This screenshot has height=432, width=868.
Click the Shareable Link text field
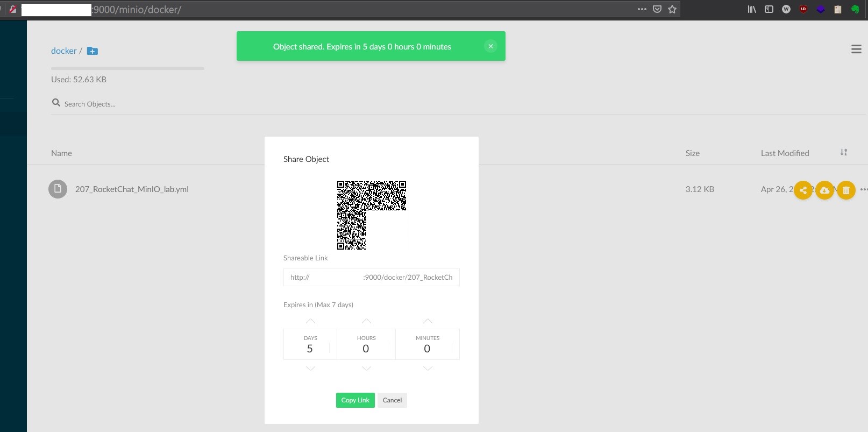(371, 277)
